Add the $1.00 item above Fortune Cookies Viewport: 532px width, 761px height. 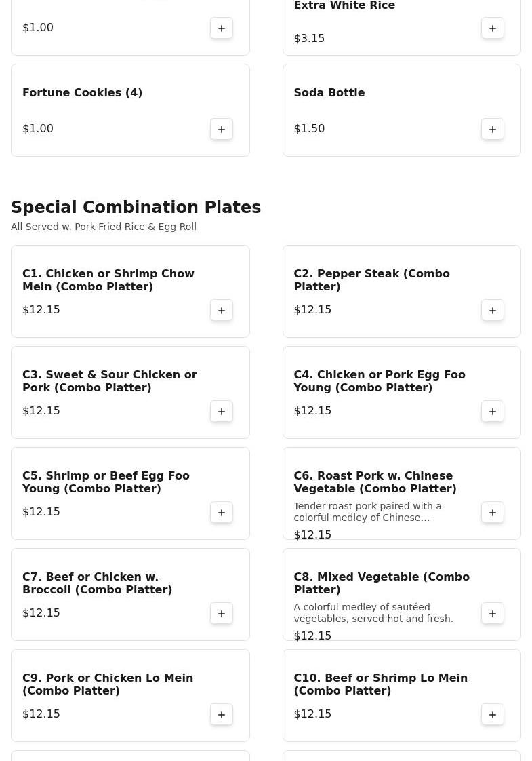[222, 28]
